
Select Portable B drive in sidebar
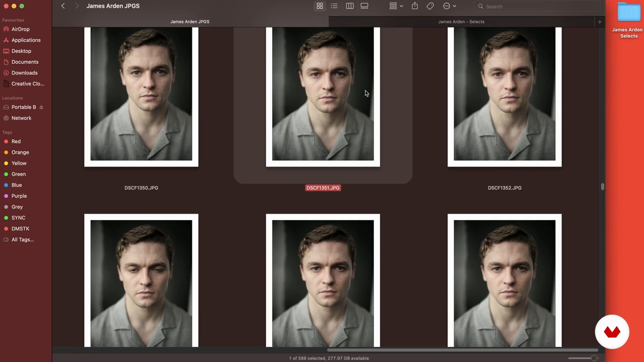(24, 107)
